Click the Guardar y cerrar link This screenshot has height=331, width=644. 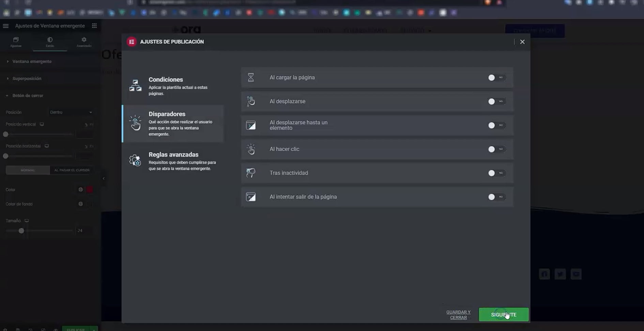pyautogui.click(x=458, y=315)
